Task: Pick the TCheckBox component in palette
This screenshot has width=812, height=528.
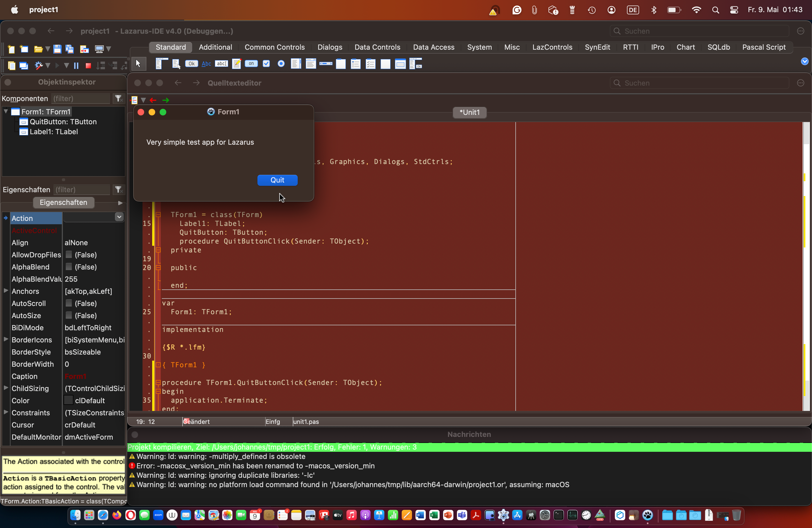Action: 266,64
